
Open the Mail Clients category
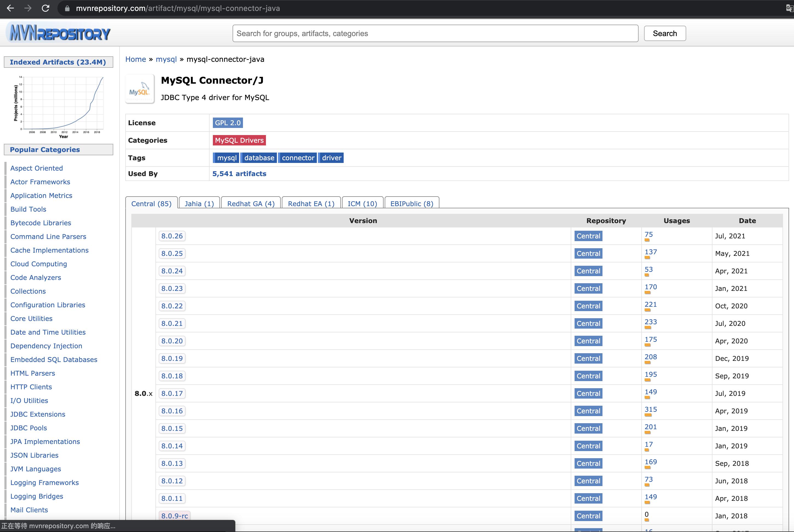pyautogui.click(x=29, y=510)
